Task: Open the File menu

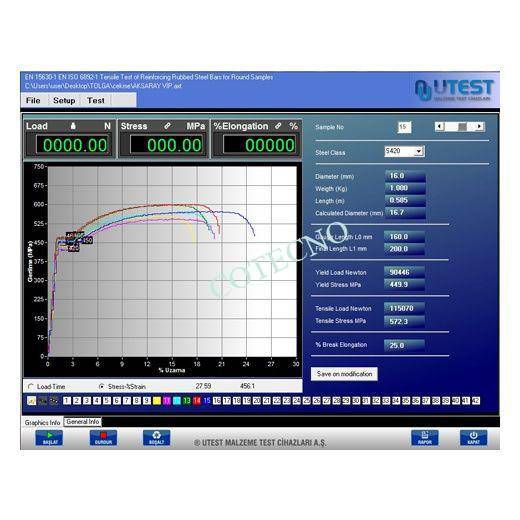Action: click(33, 100)
